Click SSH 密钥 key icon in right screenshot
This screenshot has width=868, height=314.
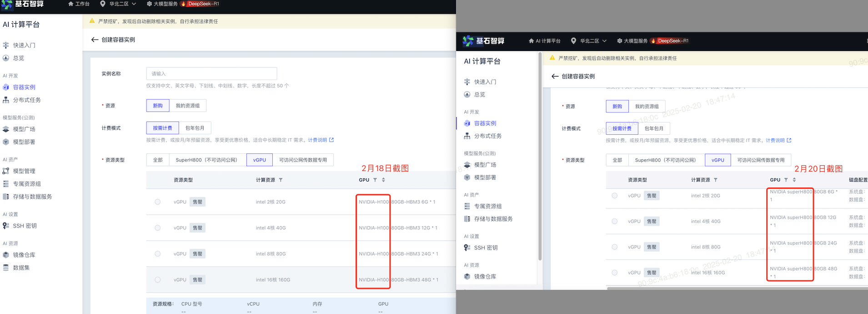(x=467, y=248)
